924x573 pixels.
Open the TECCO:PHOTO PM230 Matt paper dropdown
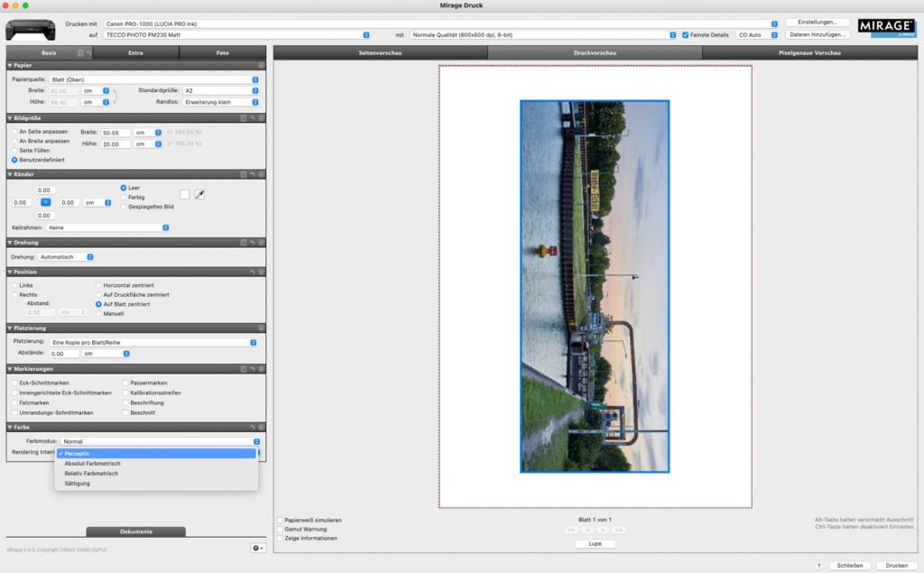click(x=237, y=35)
